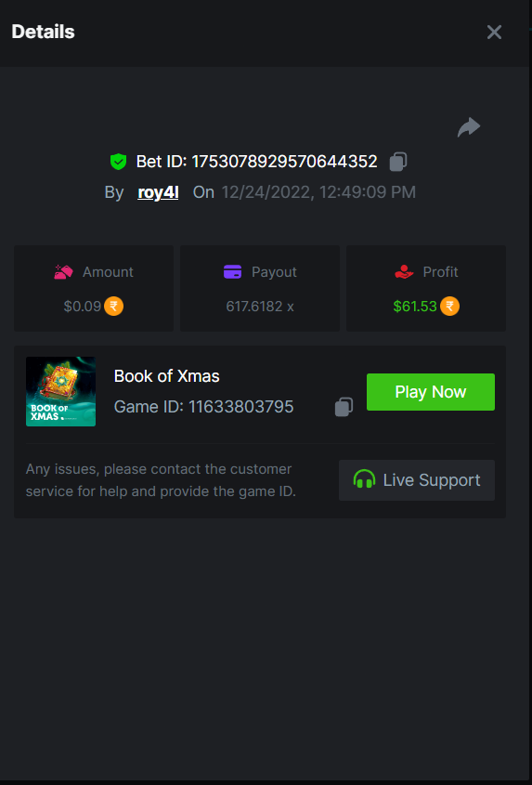Click the $61.53 profit value
Image resolution: width=532 pixels, height=785 pixels.
[x=415, y=306]
